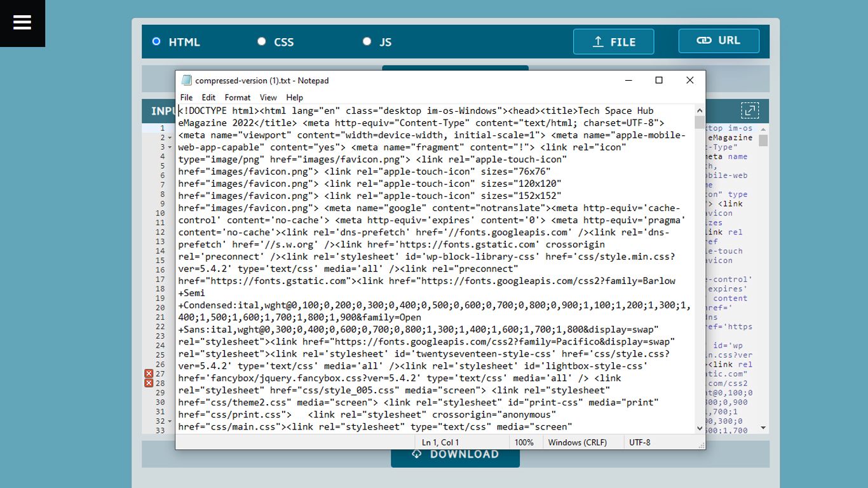Click the Notepad scrollbar down arrow
The image size is (868, 488).
(700, 428)
